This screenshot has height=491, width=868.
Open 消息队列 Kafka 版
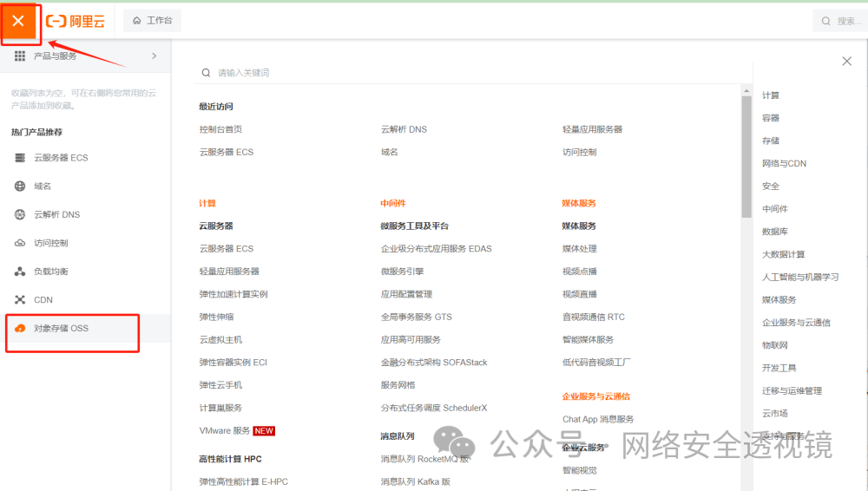click(x=416, y=481)
